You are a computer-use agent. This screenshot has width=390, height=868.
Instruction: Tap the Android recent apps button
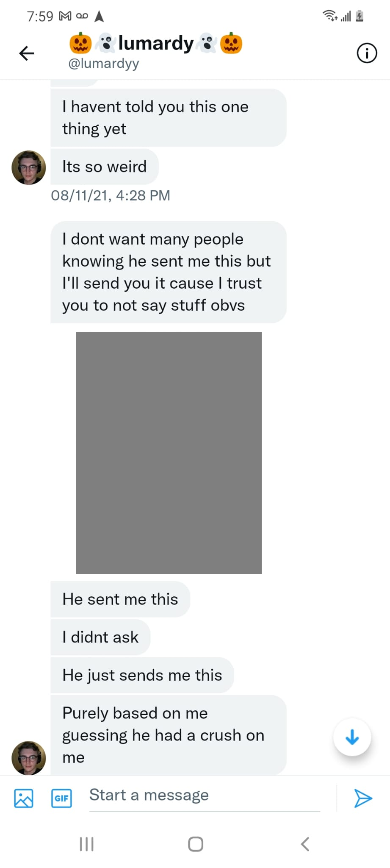pos(87,844)
